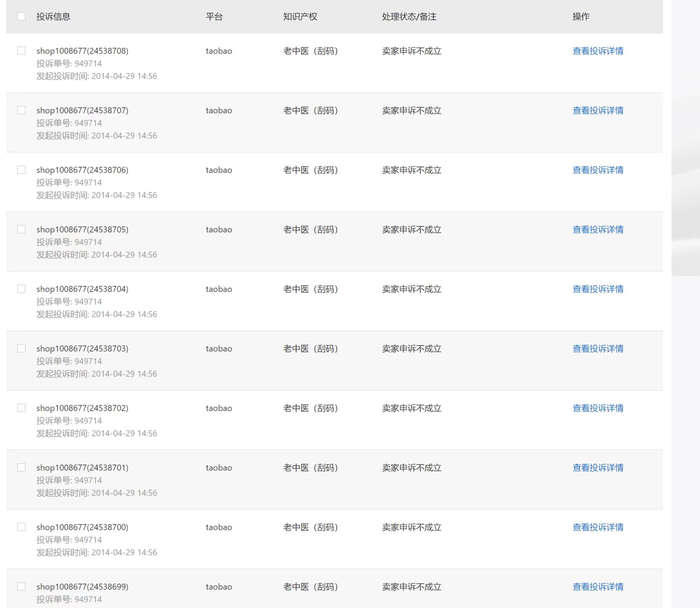Click the 处理状态/备注 column header

[409, 17]
